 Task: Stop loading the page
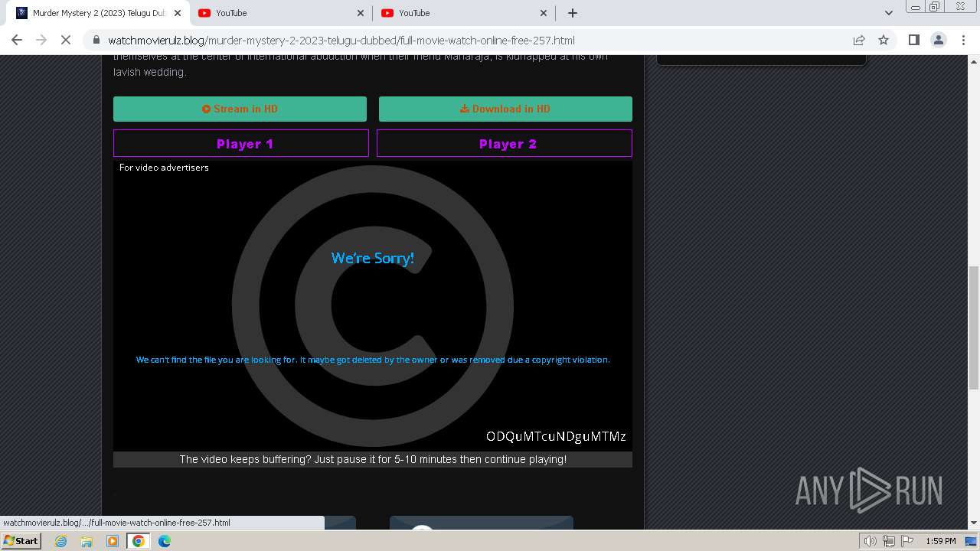66,40
